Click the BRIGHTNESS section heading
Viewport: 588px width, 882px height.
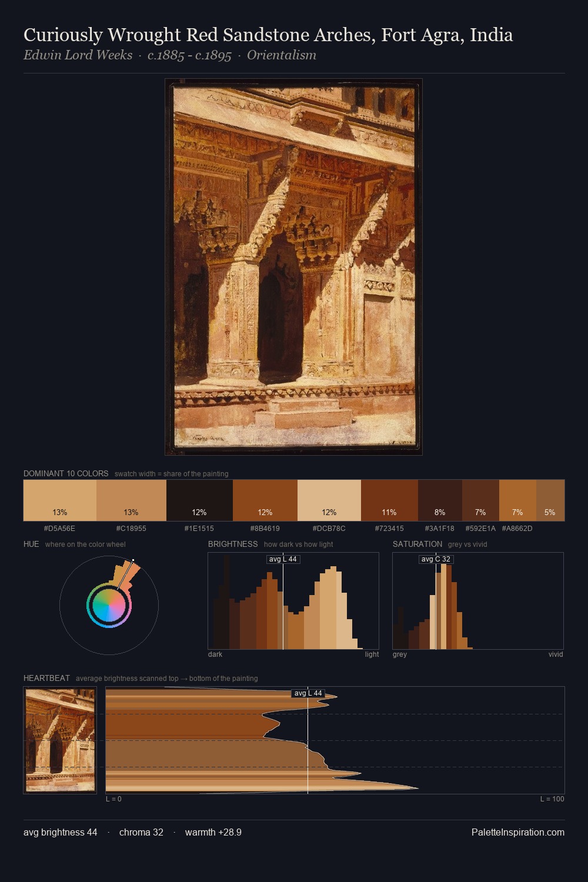pos(233,544)
